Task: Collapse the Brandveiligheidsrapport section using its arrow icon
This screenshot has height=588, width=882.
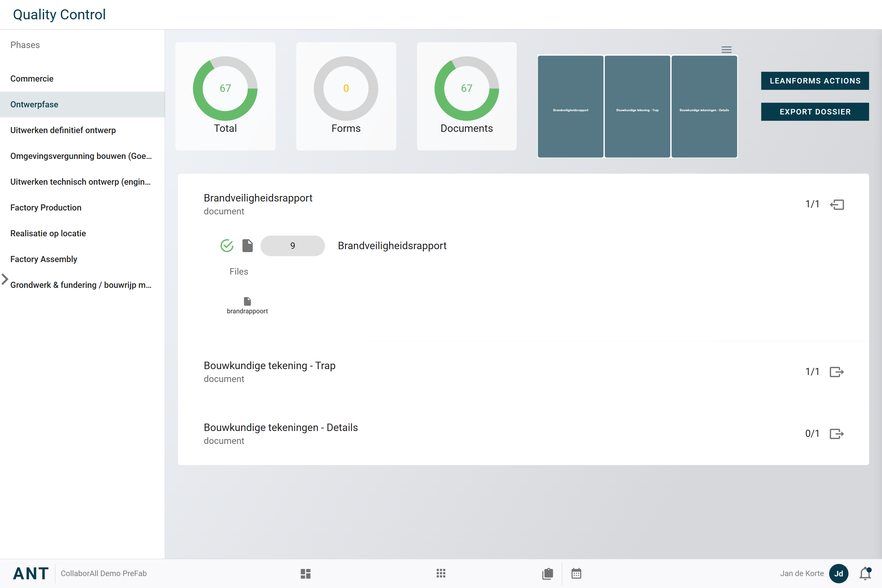Action: coord(837,204)
